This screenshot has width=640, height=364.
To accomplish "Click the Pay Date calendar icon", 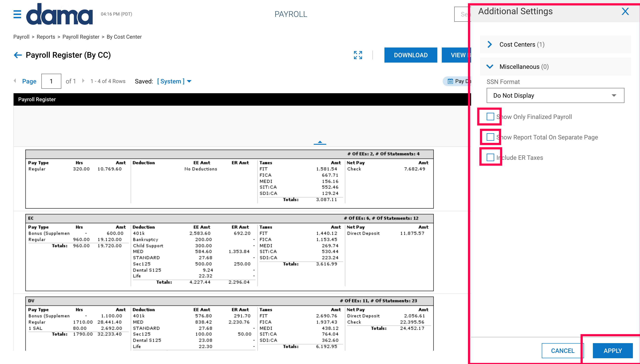I will point(450,81).
